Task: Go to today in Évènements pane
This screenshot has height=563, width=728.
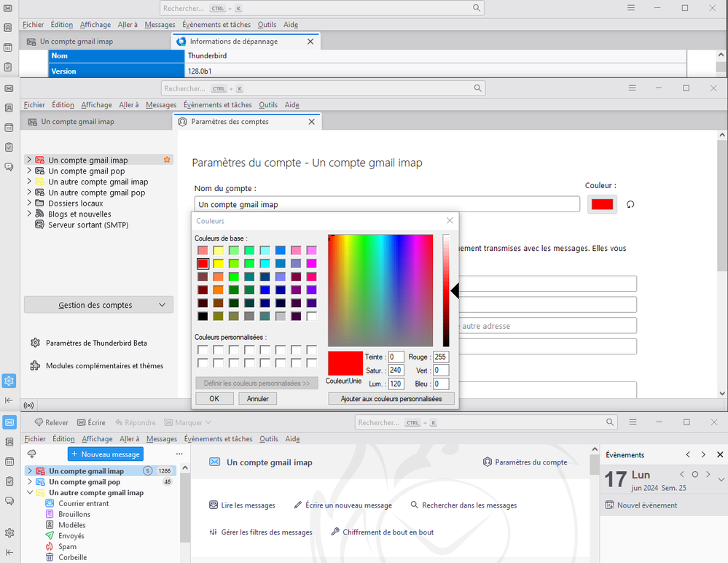Action: coord(695,474)
